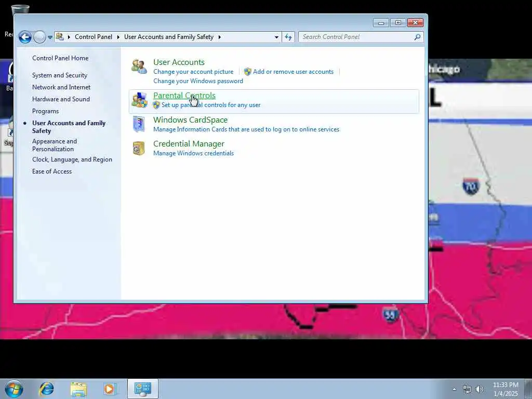Click the refresh icon beside the address bar
532x399 pixels.
point(288,37)
